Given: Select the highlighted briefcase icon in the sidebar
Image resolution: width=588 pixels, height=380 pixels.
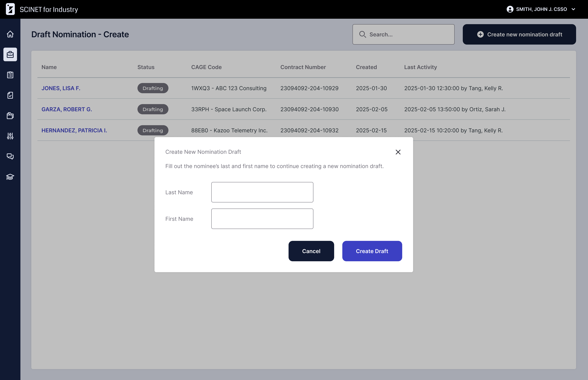Looking at the screenshot, I should coord(10,54).
